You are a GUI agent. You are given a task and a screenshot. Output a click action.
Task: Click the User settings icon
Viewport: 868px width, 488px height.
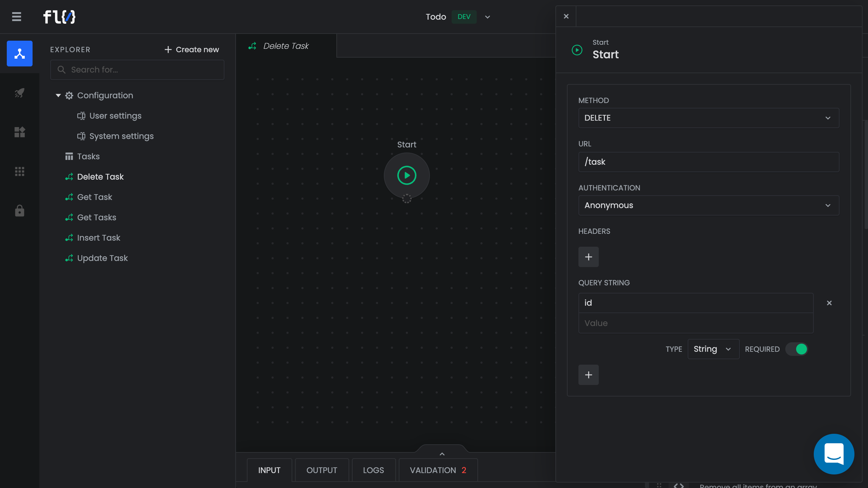tap(81, 116)
